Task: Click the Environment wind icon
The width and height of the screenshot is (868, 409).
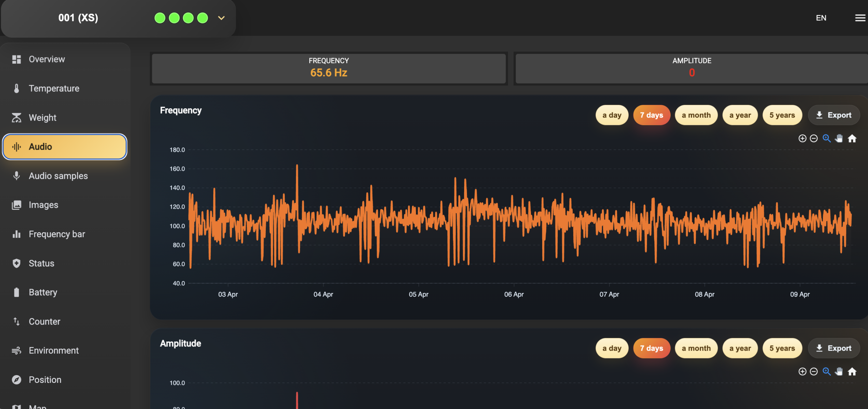Action: [x=16, y=351]
